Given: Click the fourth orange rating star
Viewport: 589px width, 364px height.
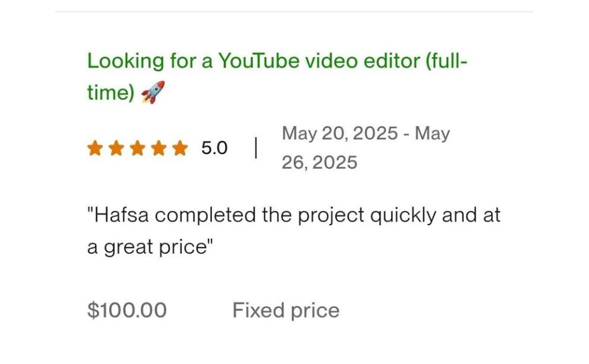Looking at the screenshot, I should click(159, 148).
